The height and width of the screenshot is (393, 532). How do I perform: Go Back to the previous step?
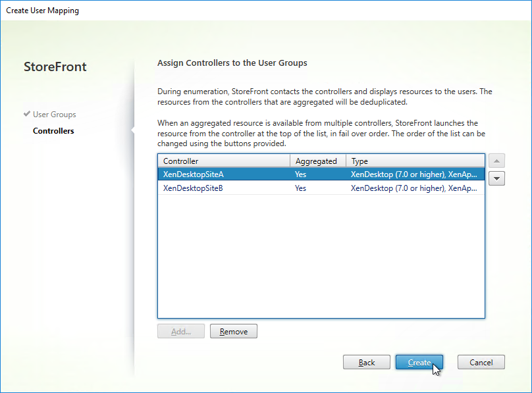[367, 362]
